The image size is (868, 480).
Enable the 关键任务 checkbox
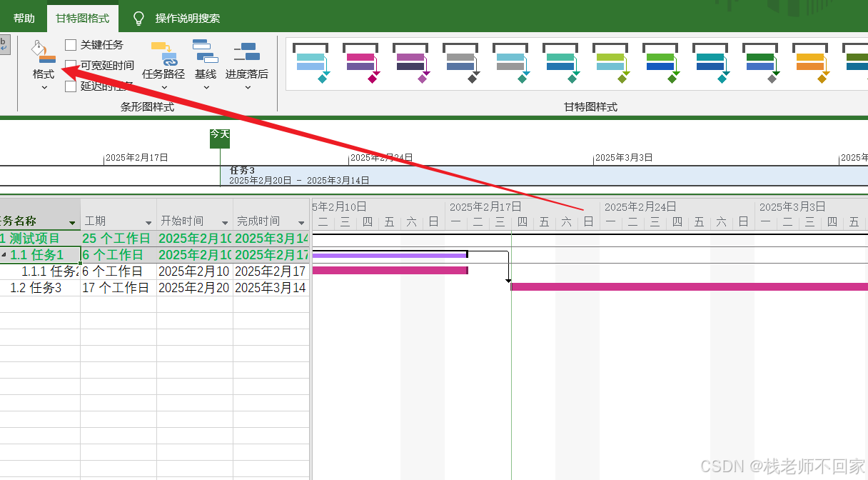71,45
